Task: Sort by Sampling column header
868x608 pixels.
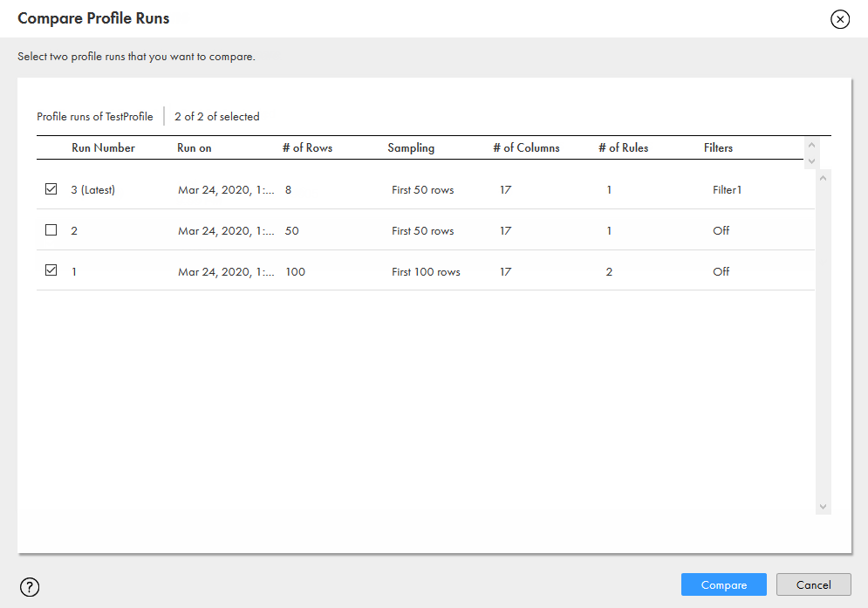Action: 411,147
